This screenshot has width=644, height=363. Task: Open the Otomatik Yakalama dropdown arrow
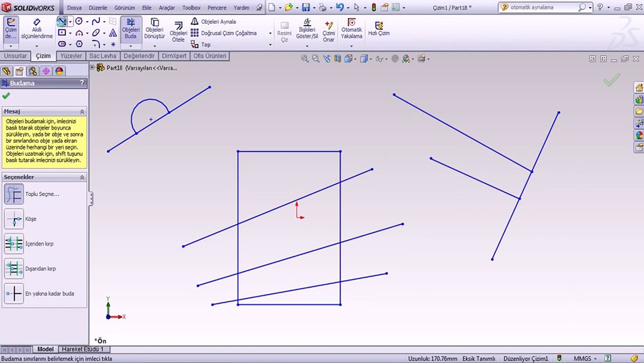click(351, 46)
